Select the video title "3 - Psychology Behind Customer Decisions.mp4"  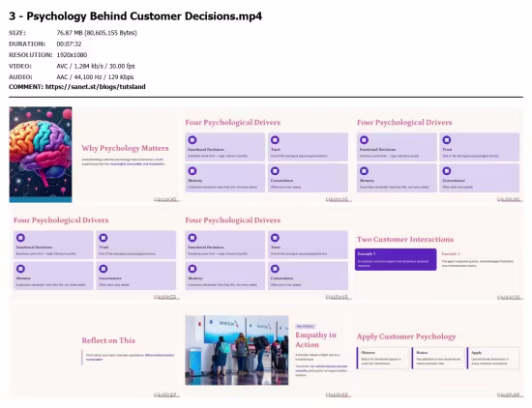(x=135, y=16)
